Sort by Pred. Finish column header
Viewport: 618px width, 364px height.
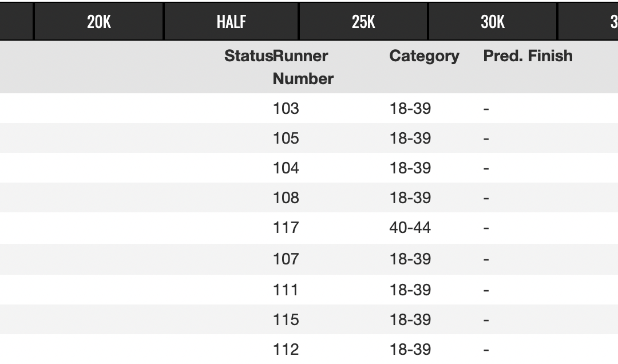pyautogui.click(x=528, y=56)
